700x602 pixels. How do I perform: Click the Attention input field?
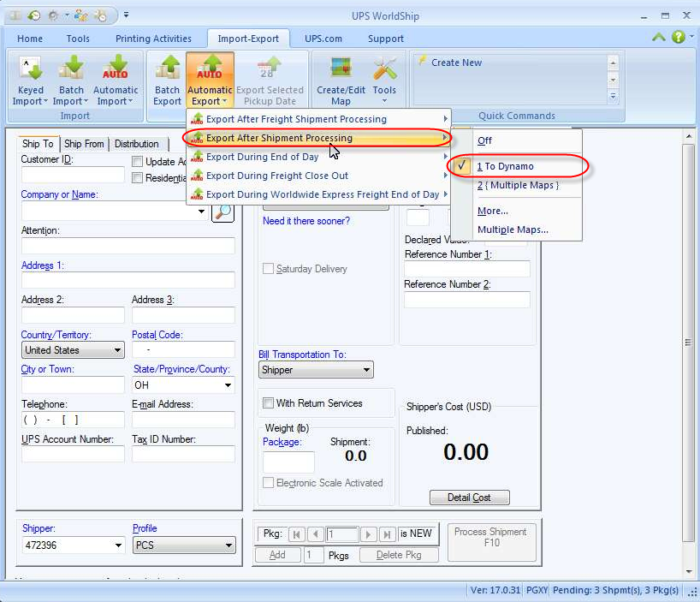[x=128, y=246]
